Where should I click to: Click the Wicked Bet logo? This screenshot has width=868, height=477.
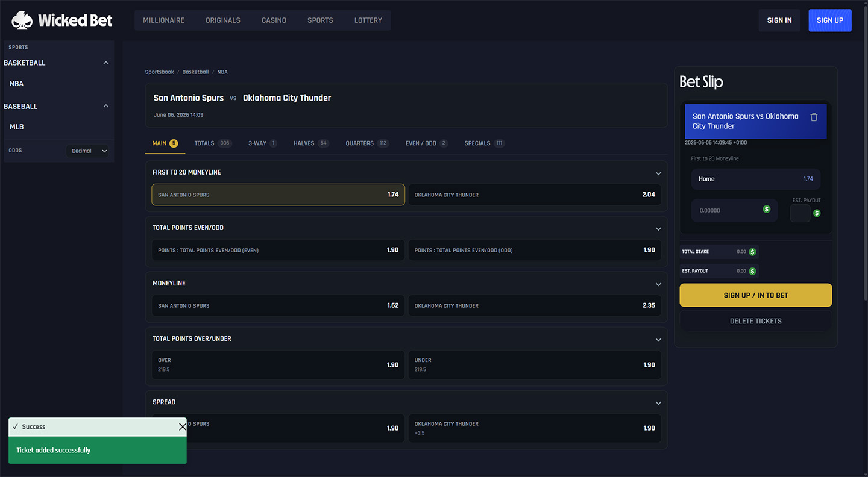[62, 20]
